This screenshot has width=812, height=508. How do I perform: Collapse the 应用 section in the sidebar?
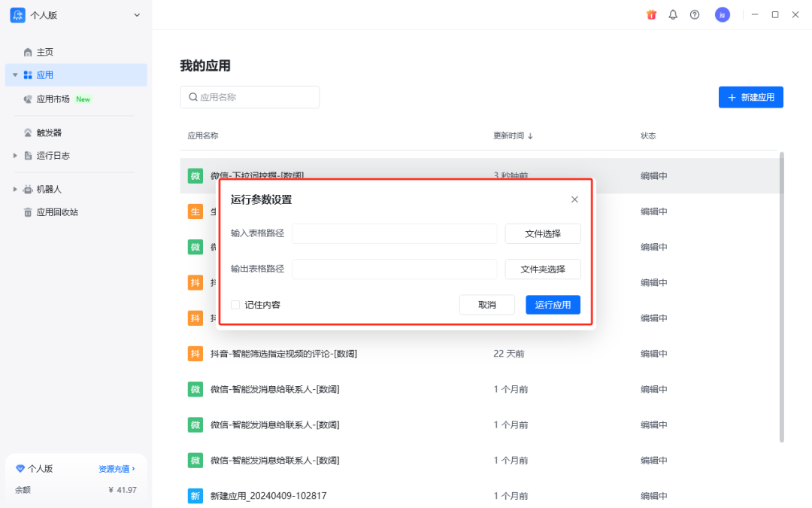(15, 75)
